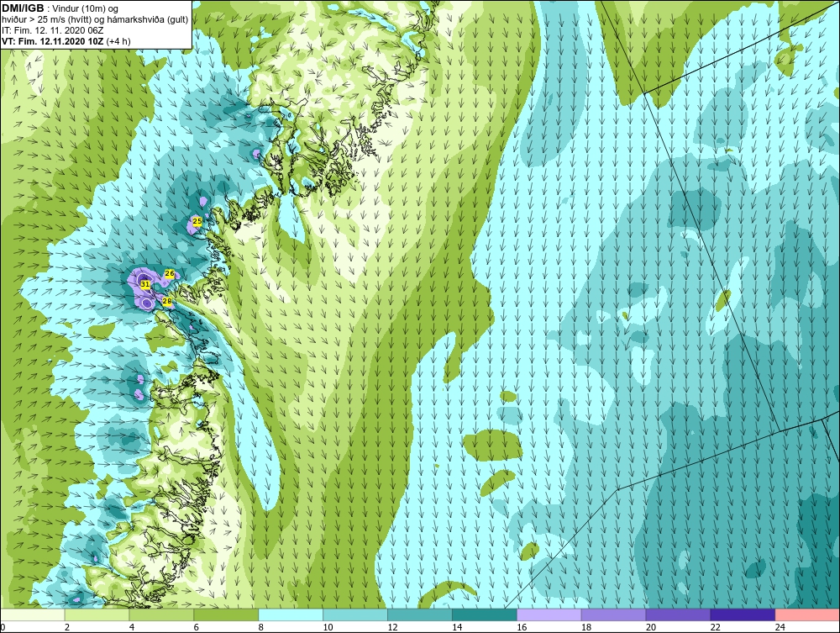840x633 pixels.
Task: Select the 'DMI/IGB : Vindur (10m) og' title line
Action: [x=60, y=8]
